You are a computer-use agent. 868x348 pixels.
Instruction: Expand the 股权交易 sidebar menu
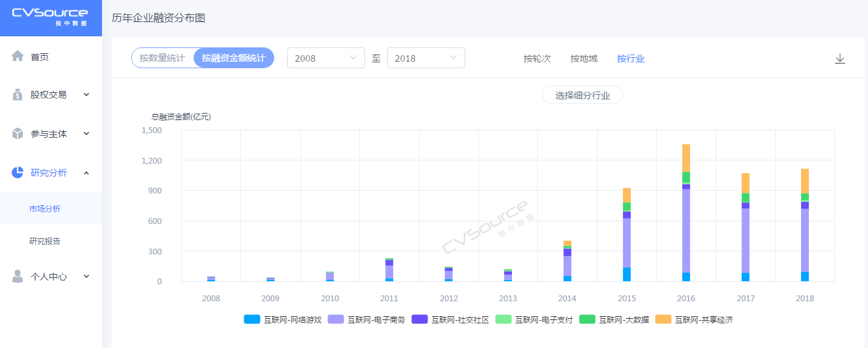tap(86, 95)
